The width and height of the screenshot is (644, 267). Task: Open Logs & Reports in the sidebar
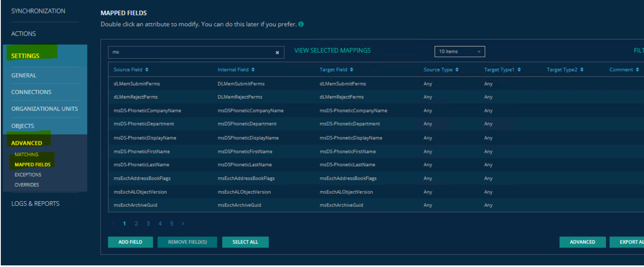pos(35,204)
